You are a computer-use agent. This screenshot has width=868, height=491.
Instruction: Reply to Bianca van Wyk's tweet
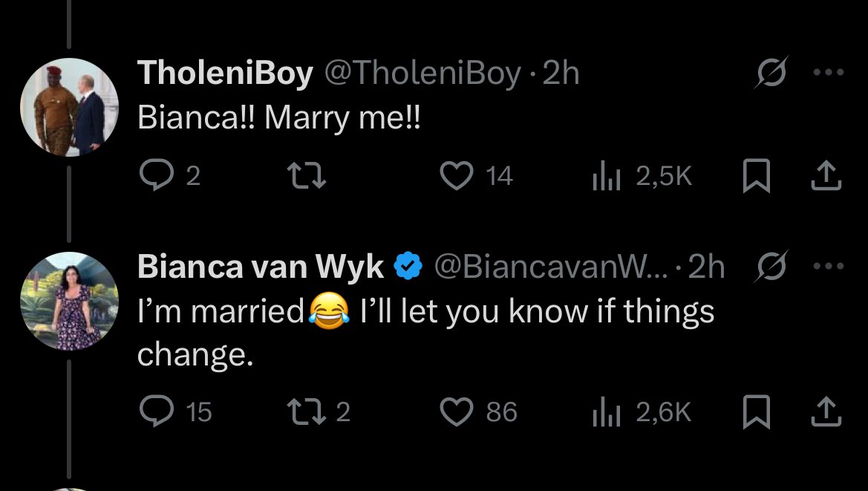pos(154,412)
